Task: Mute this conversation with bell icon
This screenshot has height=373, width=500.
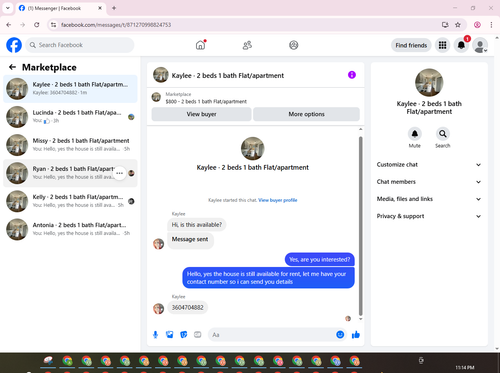Action: (x=415, y=134)
